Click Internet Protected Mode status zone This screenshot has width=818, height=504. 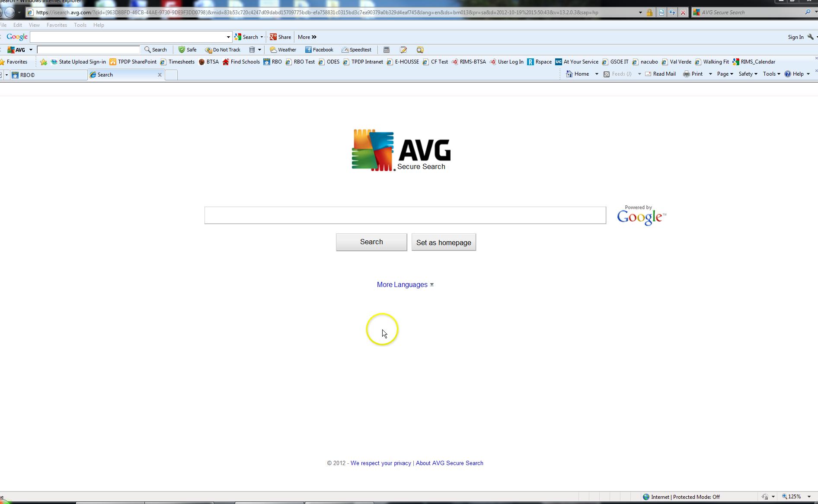click(681, 497)
